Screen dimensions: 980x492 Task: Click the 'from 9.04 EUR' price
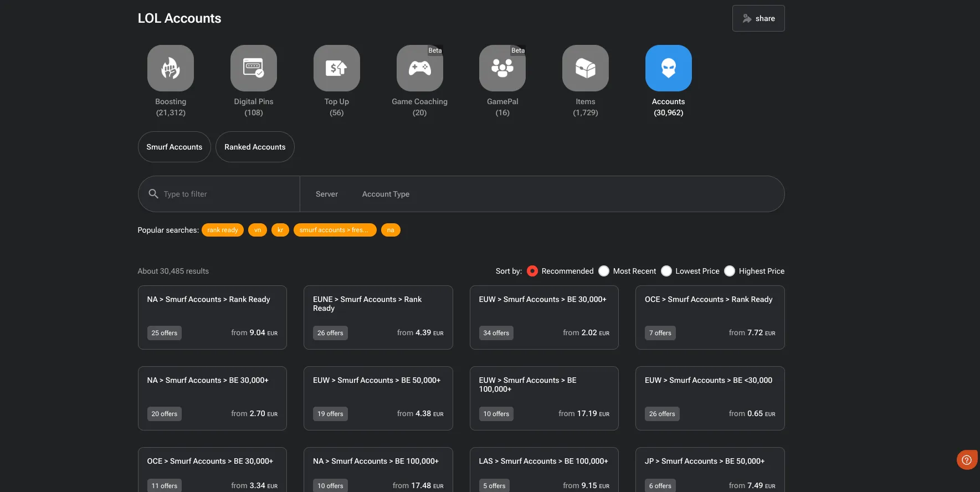[254, 333]
